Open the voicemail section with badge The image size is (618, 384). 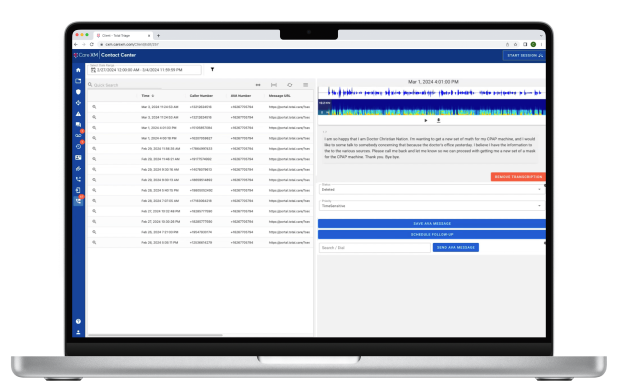click(78, 135)
